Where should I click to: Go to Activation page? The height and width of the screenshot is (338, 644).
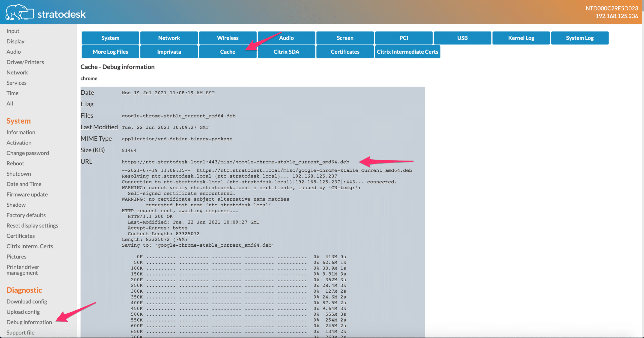(x=19, y=142)
